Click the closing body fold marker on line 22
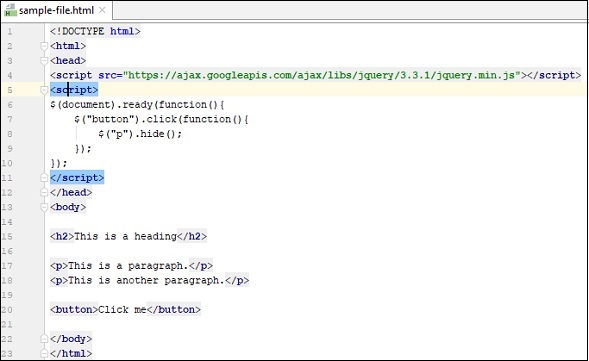The height and width of the screenshot is (361, 589). click(44, 339)
